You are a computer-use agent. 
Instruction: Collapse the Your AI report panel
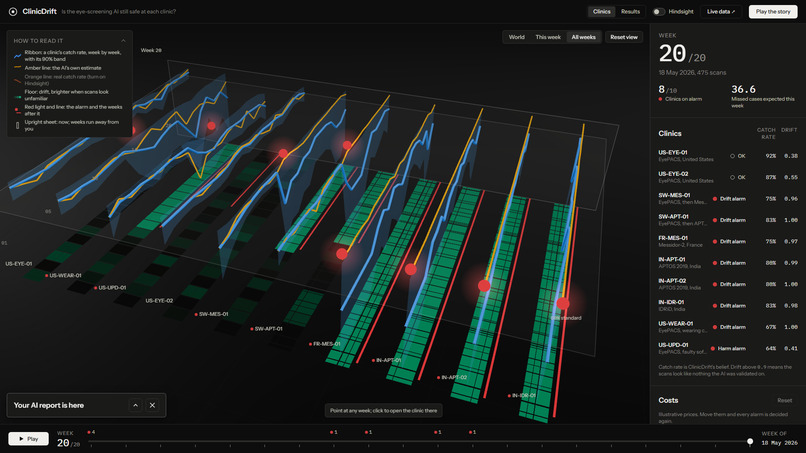pyautogui.click(x=135, y=405)
